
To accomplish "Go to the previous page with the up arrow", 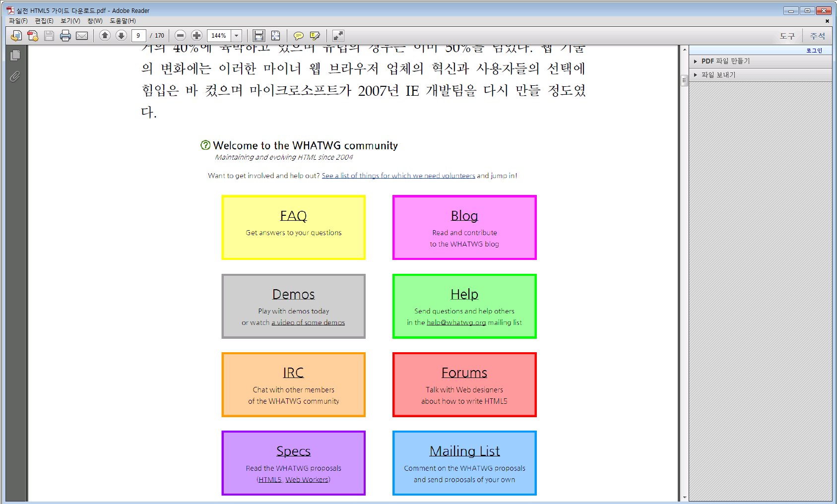I will pos(105,35).
